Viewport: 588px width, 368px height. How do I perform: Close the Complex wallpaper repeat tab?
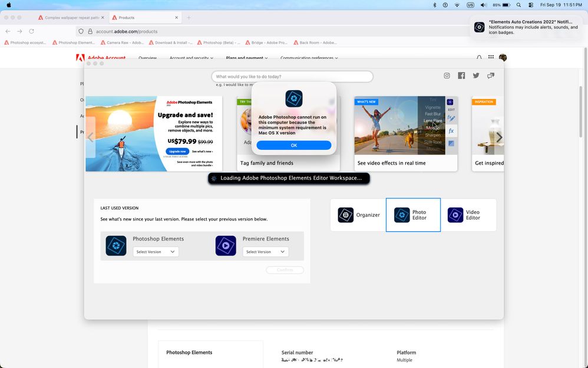(x=103, y=18)
